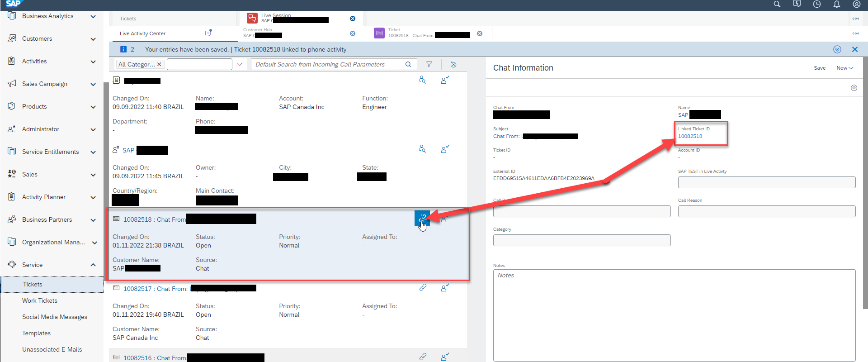Close the Ticket 10082518 tab
868x362 pixels.
pyautogui.click(x=480, y=33)
